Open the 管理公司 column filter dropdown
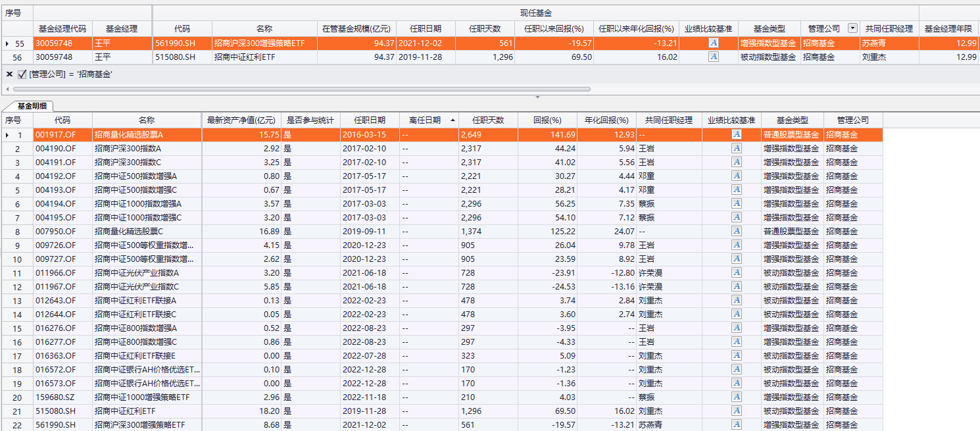 click(x=853, y=28)
